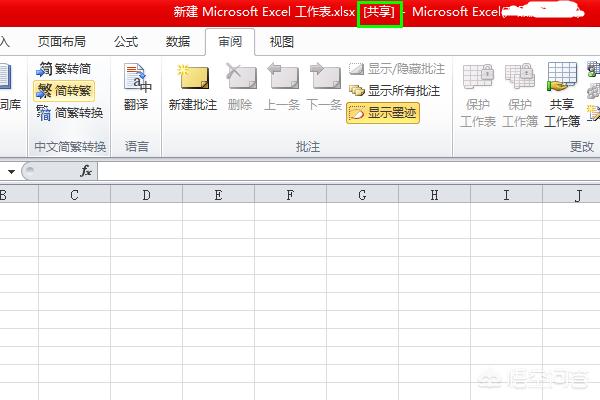Open the 视图 (View) tab

tap(282, 42)
